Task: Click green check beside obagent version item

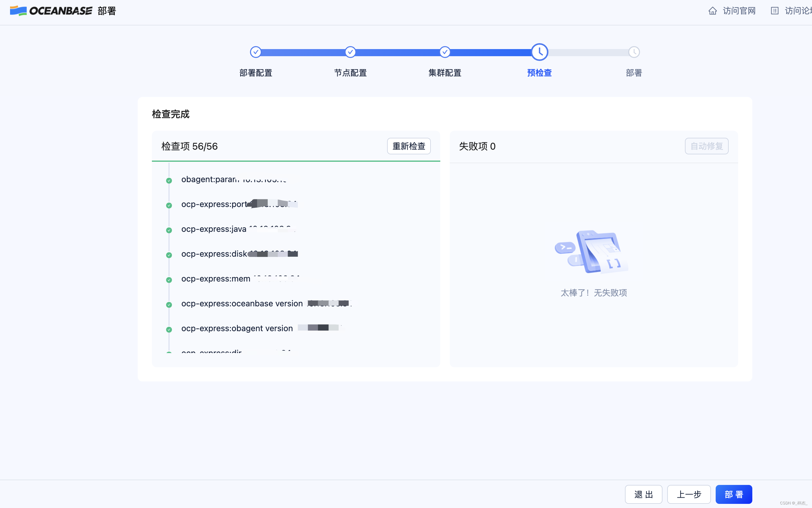Action: point(169,330)
